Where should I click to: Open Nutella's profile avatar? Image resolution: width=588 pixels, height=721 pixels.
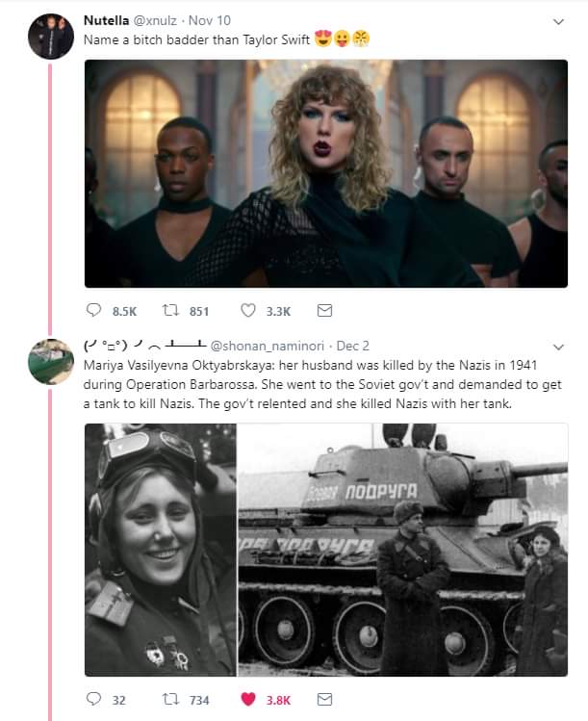(51, 37)
